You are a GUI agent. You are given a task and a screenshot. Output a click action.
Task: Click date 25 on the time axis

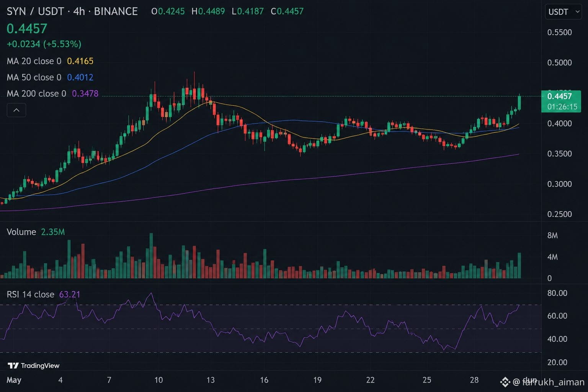[x=427, y=380]
